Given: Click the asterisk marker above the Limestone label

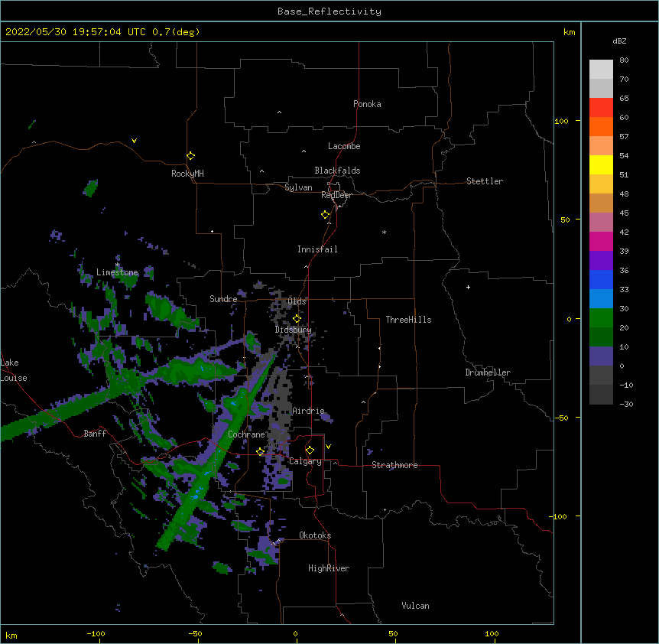Looking at the screenshot, I should tap(117, 265).
